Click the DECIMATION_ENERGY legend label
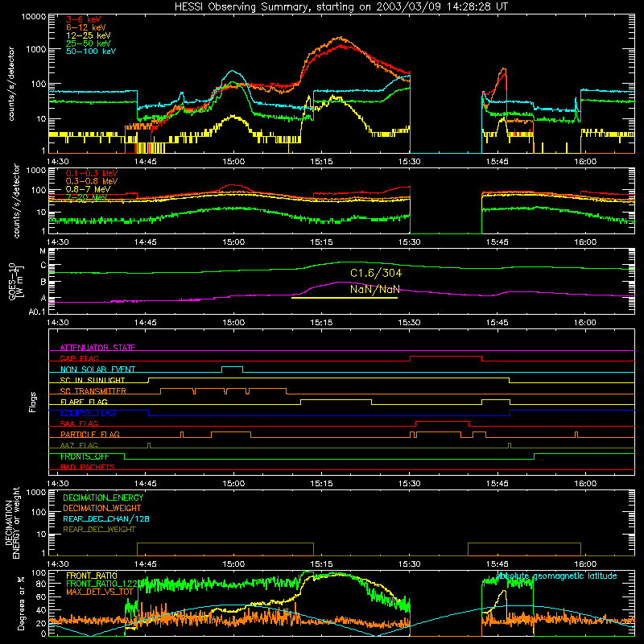This screenshot has height=644, width=644. pyautogui.click(x=103, y=497)
